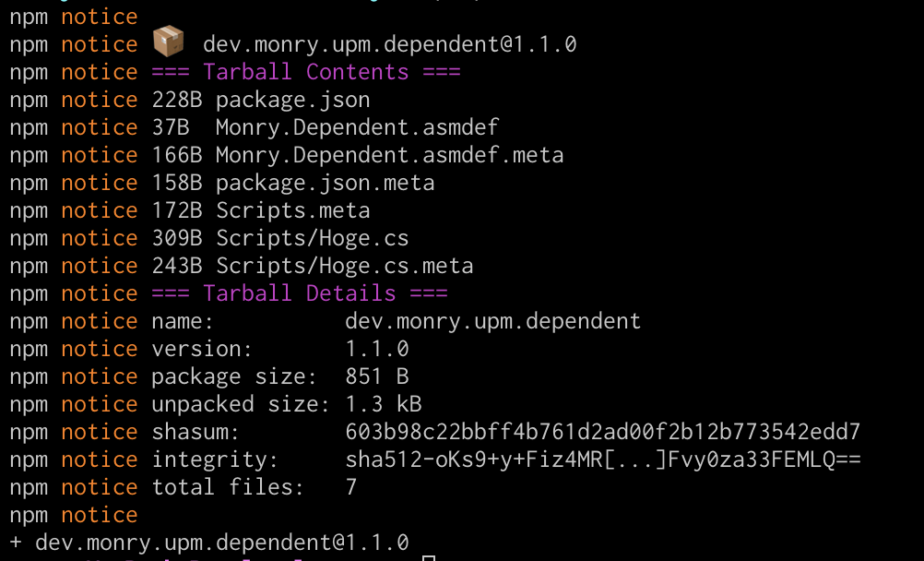Click the 'version:' label
This screenshot has height=561, width=924.
(202, 349)
